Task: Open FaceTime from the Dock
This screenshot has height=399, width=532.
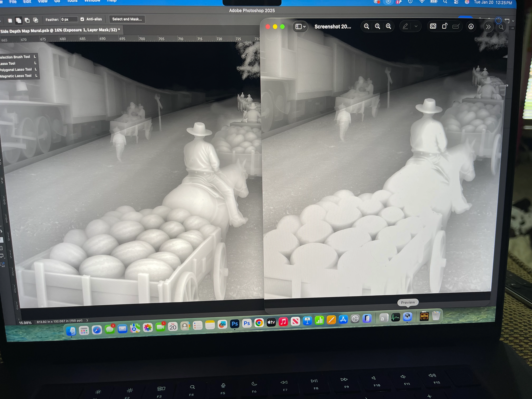Action: coord(160,327)
